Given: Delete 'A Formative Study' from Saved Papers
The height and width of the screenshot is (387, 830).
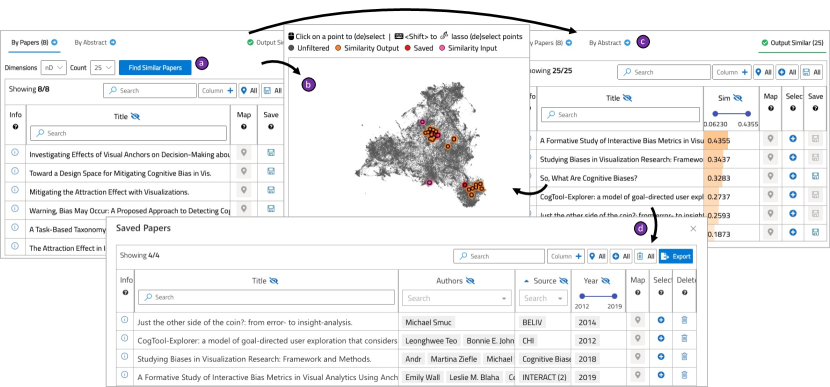Looking at the screenshot, I should click(684, 375).
